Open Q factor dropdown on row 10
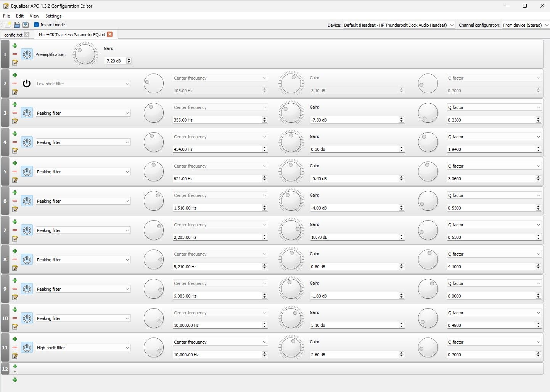This screenshot has width=550, height=392. pos(494,313)
